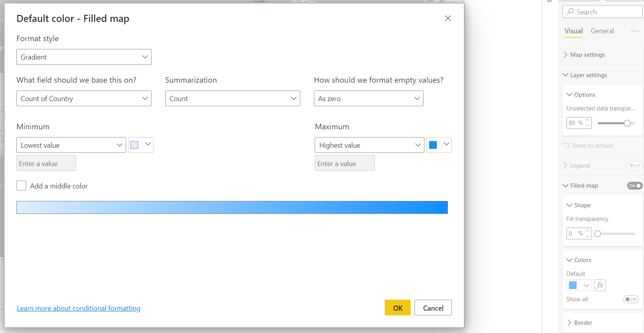This screenshot has width=644, height=333.
Task: Close the Default color dialog
Action: pyautogui.click(x=448, y=18)
